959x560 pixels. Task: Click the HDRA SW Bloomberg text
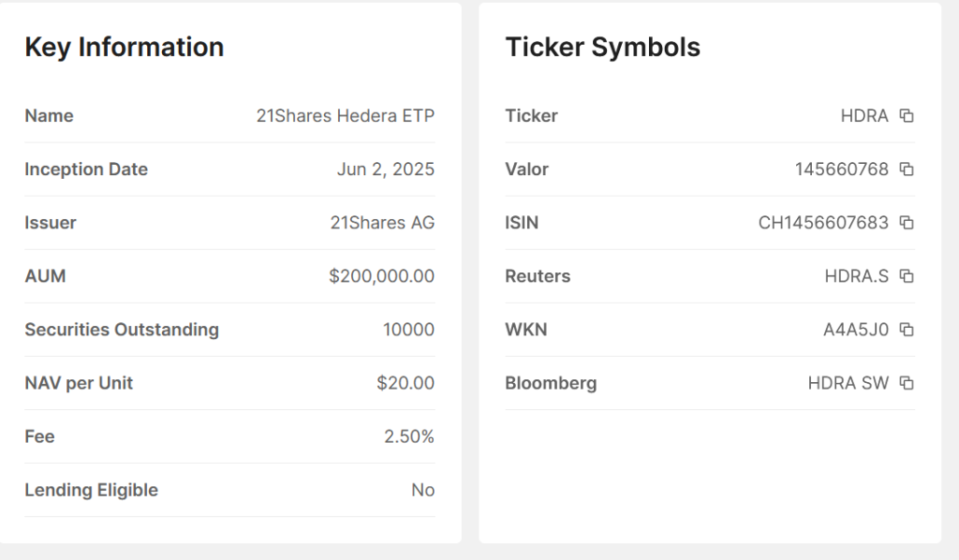848,383
